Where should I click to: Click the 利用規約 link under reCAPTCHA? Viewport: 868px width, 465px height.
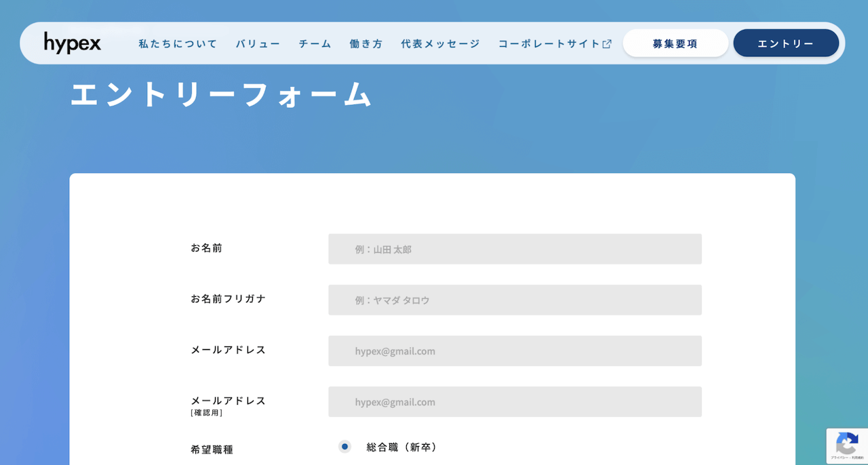[859, 457]
